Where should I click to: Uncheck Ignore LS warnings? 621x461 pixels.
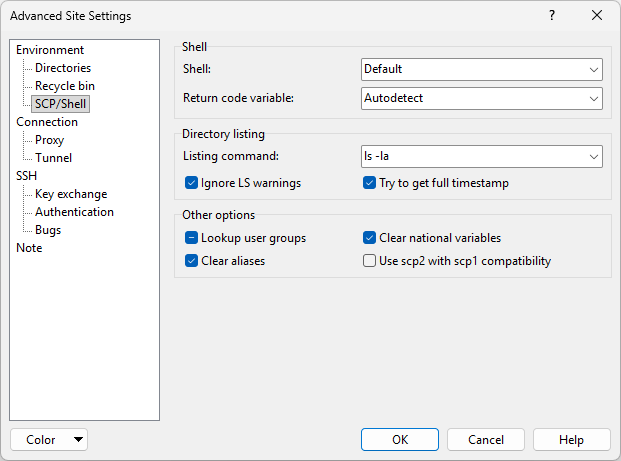coord(192,183)
